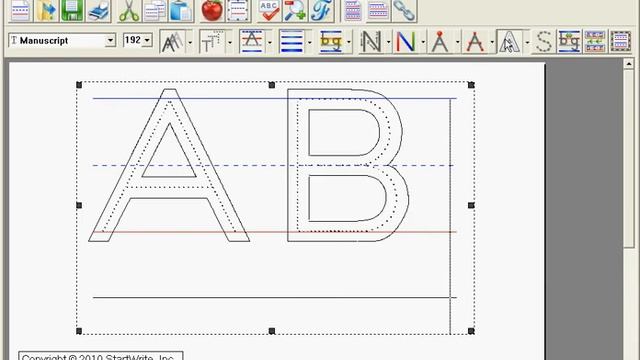Click the top-left selection handle of text frame
Screen dimensions: 640x360
pos(79,85)
